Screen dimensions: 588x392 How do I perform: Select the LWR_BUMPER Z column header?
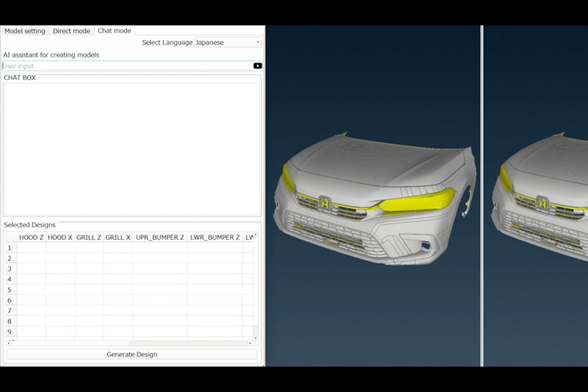215,238
